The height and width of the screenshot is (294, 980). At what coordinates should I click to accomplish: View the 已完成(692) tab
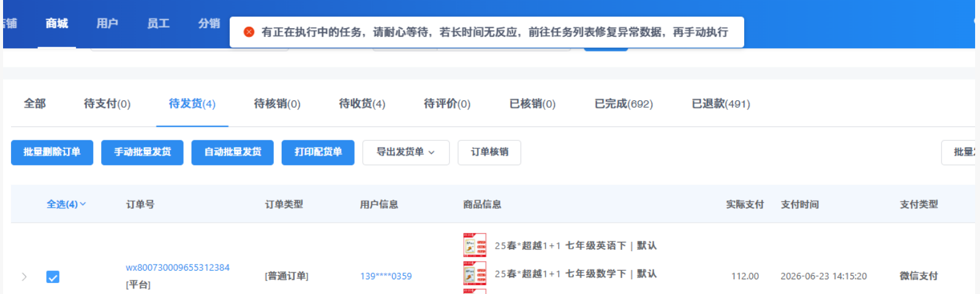[624, 104]
